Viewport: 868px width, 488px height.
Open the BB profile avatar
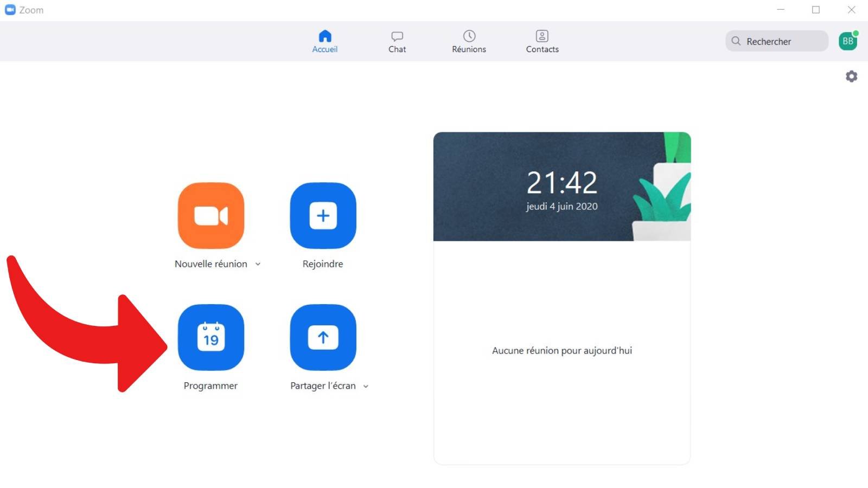[847, 41]
